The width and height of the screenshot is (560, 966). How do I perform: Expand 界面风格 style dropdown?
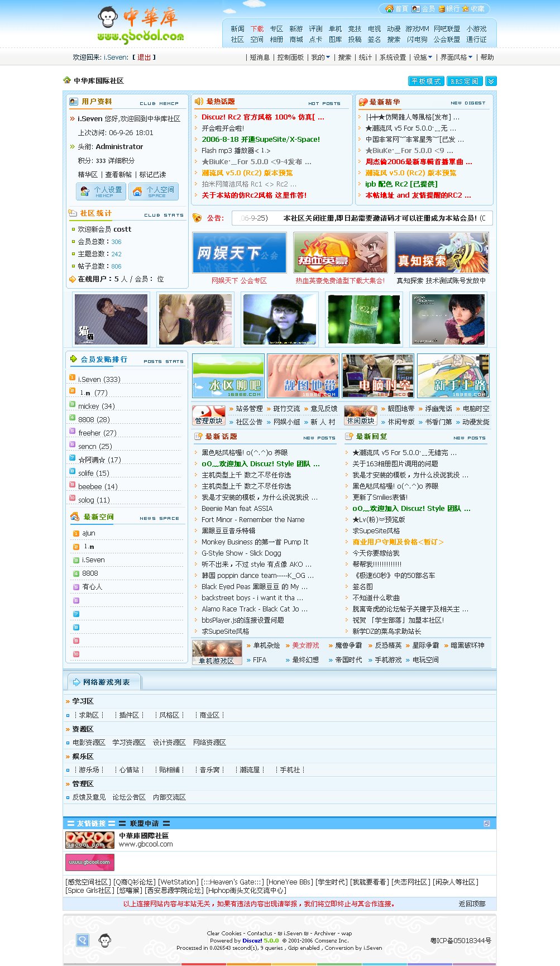(456, 57)
